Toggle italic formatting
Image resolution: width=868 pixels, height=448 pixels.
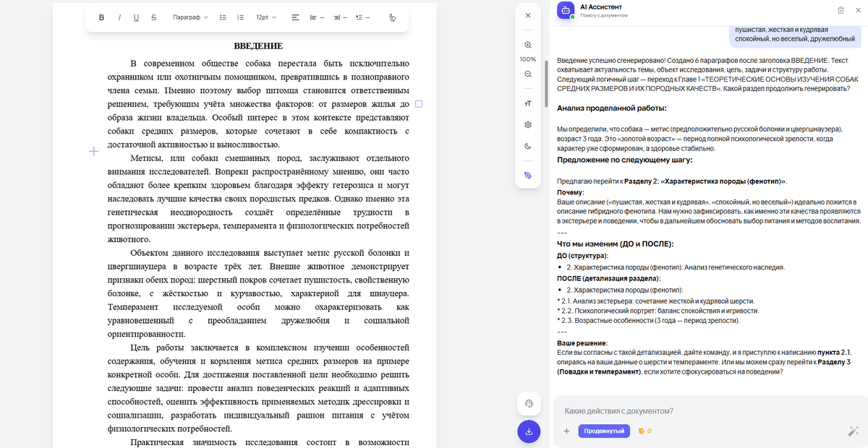pos(119,17)
